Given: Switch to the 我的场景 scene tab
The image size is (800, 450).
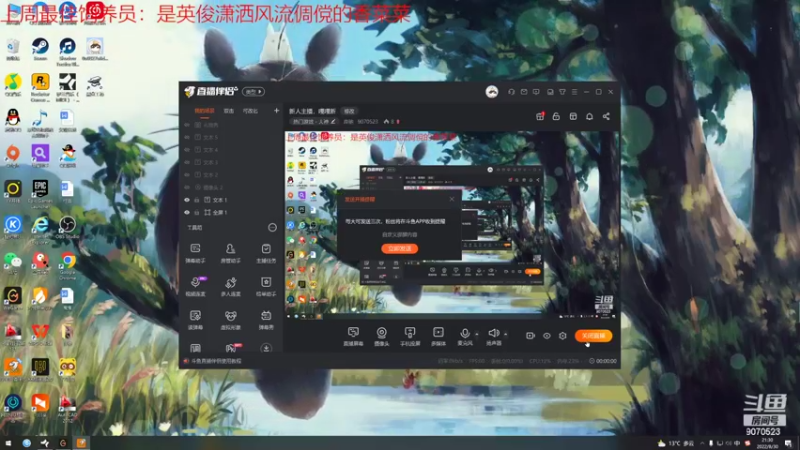Looking at the screenshot, I should coord(204,111).
